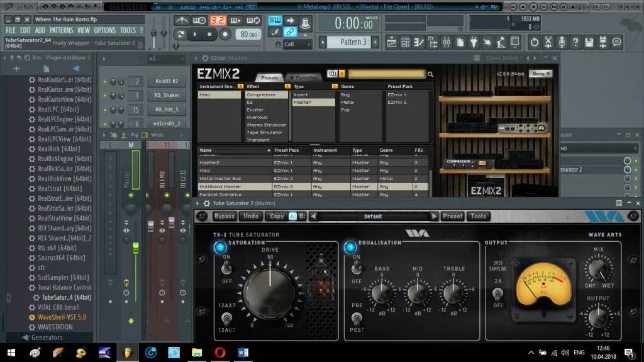Image resolution: width=644 pixels, height=362 pixels.
Task: Flip the PRE/POST equaliser switch
Action: click(357, 318)
